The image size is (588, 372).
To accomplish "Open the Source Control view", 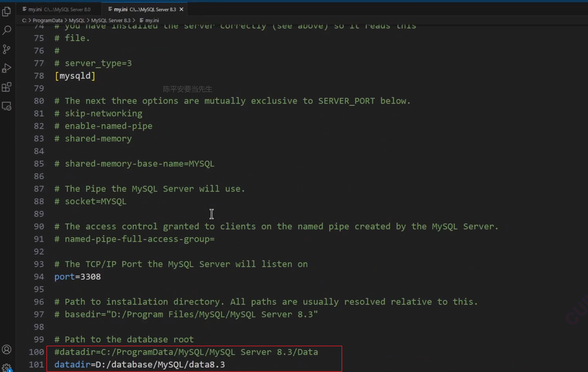I will coord(6,49).
